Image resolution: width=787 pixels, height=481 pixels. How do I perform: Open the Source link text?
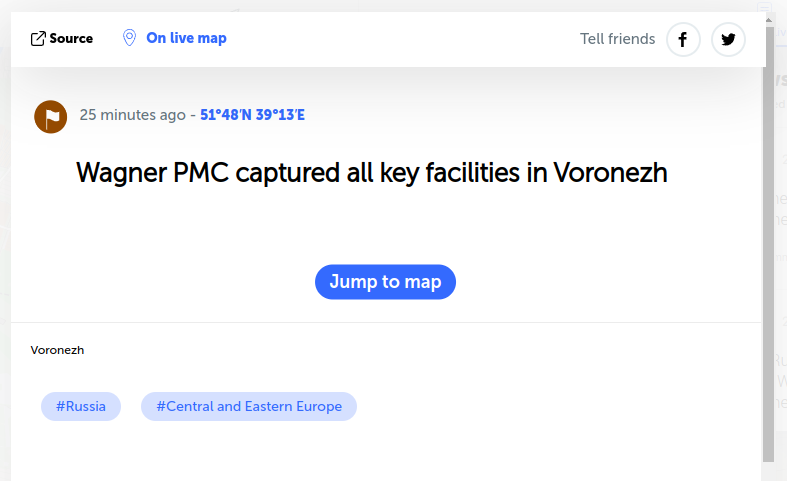[71, 39]
